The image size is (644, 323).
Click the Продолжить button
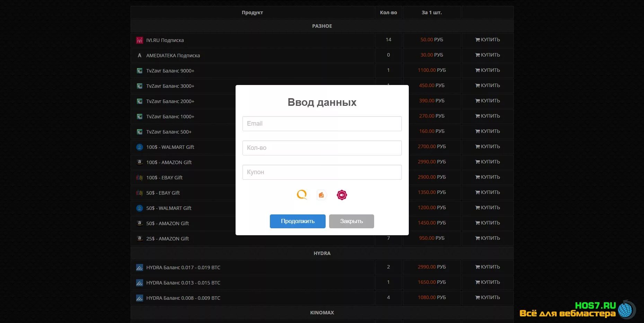[298, 221]
